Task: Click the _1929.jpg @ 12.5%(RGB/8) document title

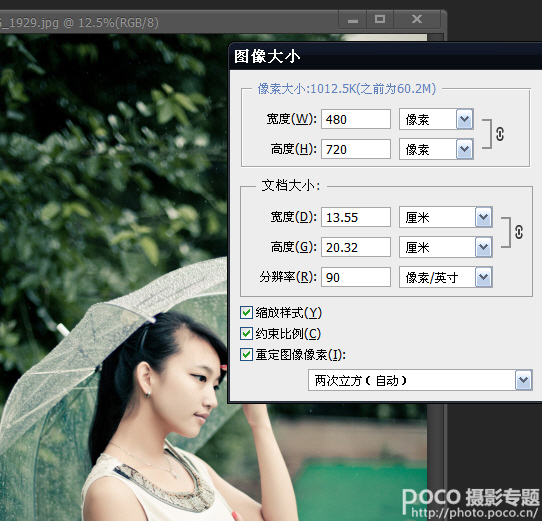Action: coord(80,23)
